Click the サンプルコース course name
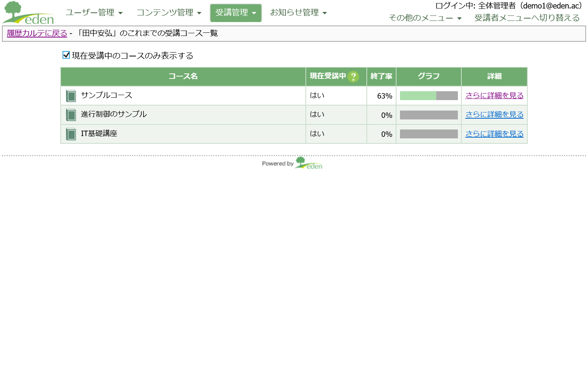 [107, 95]
